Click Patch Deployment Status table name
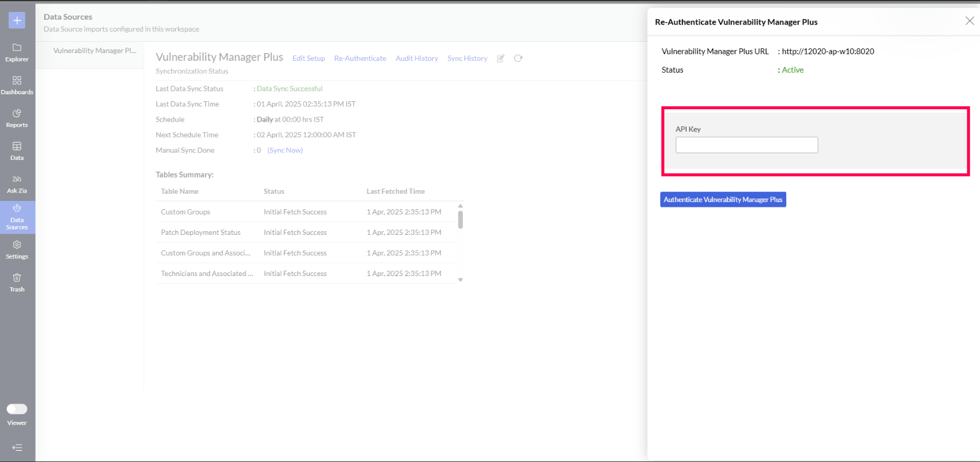The image size is (980, 462). pos(201,232)
